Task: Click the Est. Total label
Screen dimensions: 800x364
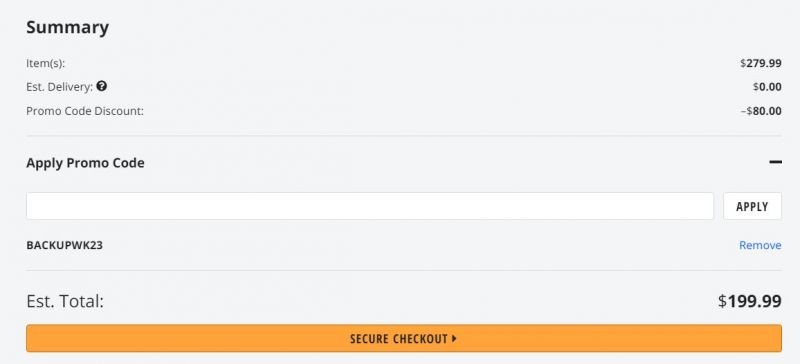Action: click(x=65, y=301)
